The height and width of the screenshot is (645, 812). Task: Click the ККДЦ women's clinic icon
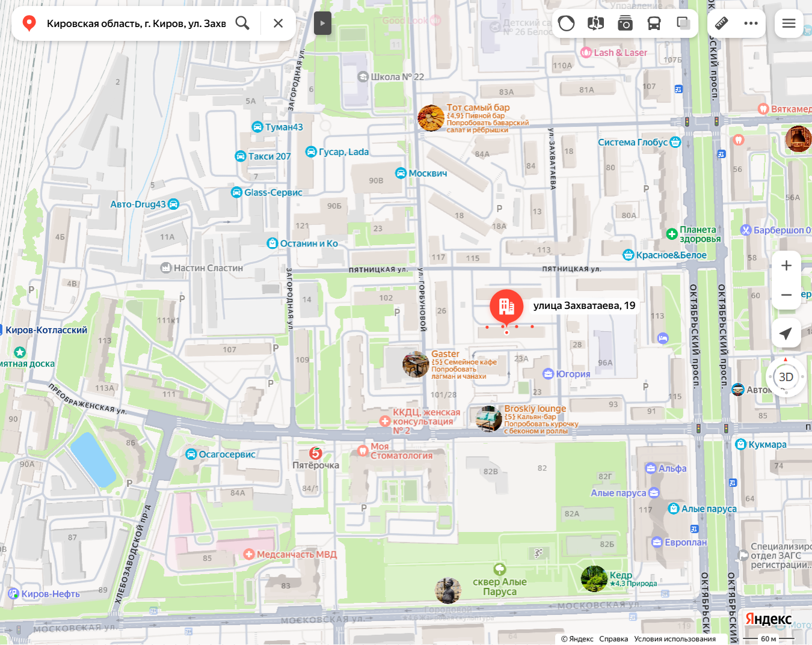pos(385,421)
